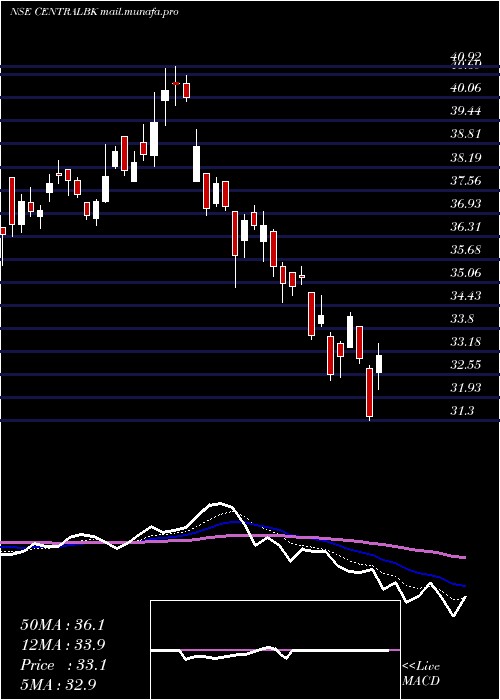
Task: Select the 33.18 price axis label
Action: (466, 342)
